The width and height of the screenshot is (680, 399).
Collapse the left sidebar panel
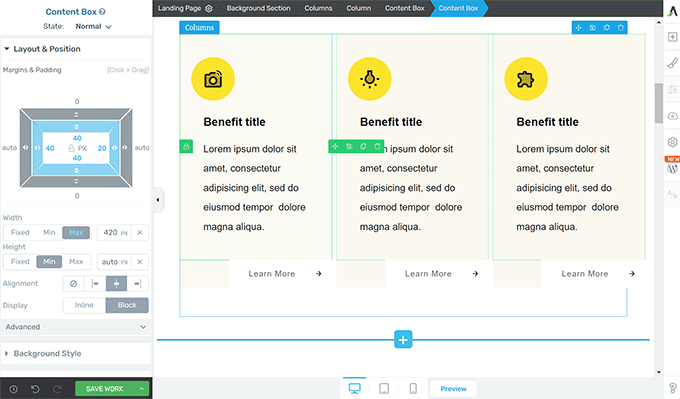tap(158, 200)
